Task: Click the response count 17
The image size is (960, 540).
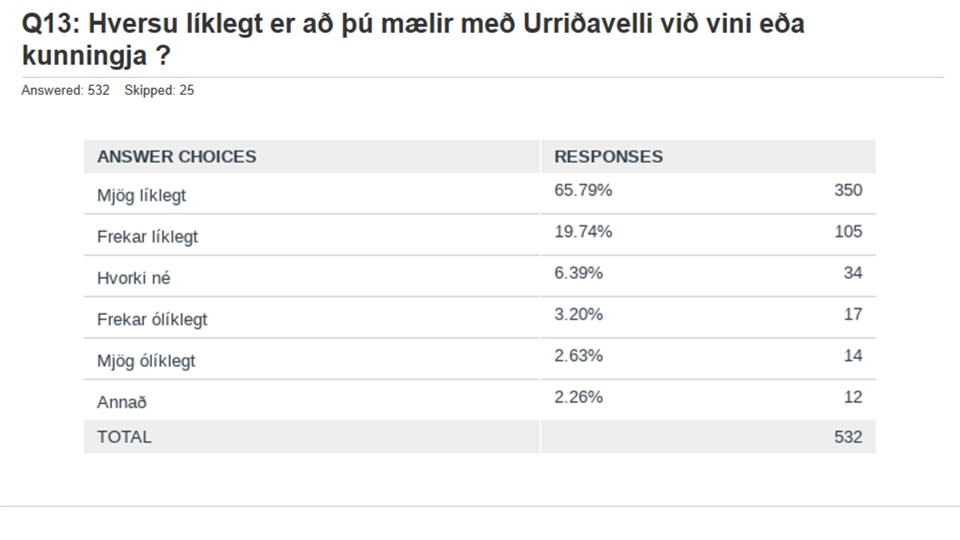Action: pos(853,314)
